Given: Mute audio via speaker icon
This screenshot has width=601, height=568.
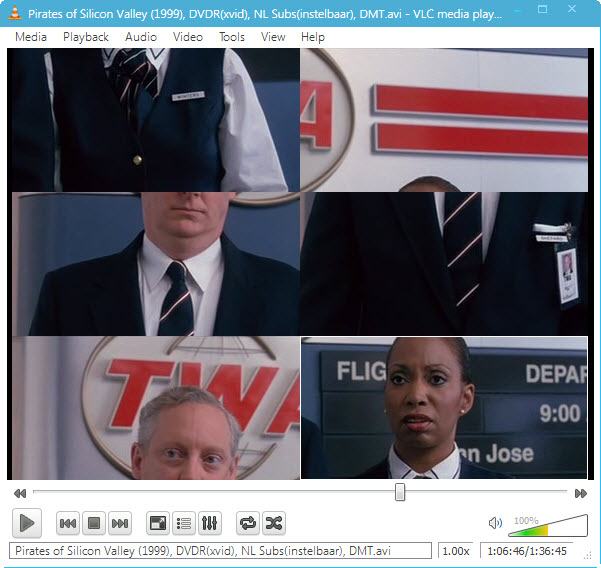Looking at the screenshot, I should click(x=495, y=523).
